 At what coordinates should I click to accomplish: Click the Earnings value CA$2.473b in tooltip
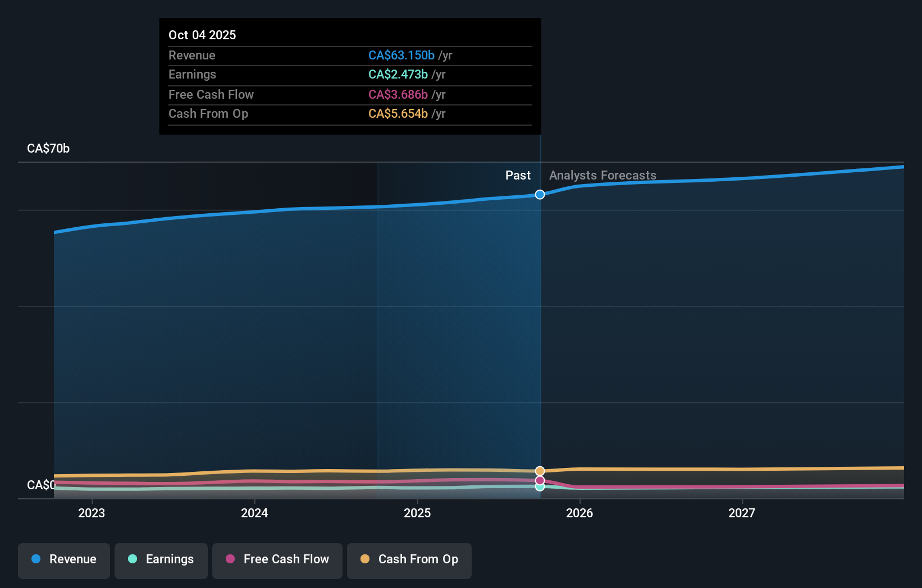[397, 74]
